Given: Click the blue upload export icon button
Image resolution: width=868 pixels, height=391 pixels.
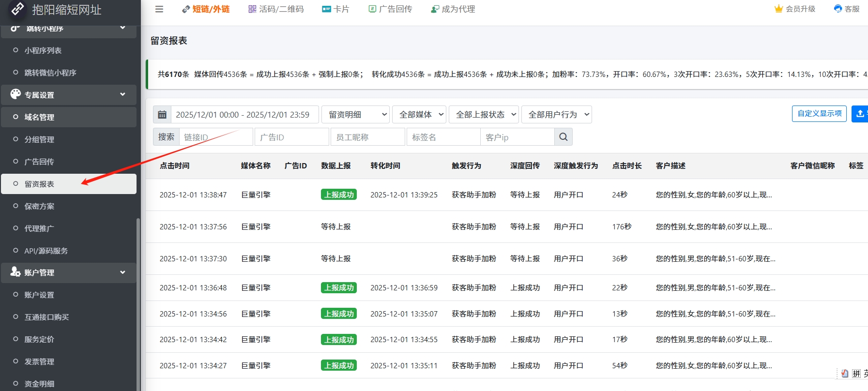Looking at the screenshot, I should click(x=860, y=114).
